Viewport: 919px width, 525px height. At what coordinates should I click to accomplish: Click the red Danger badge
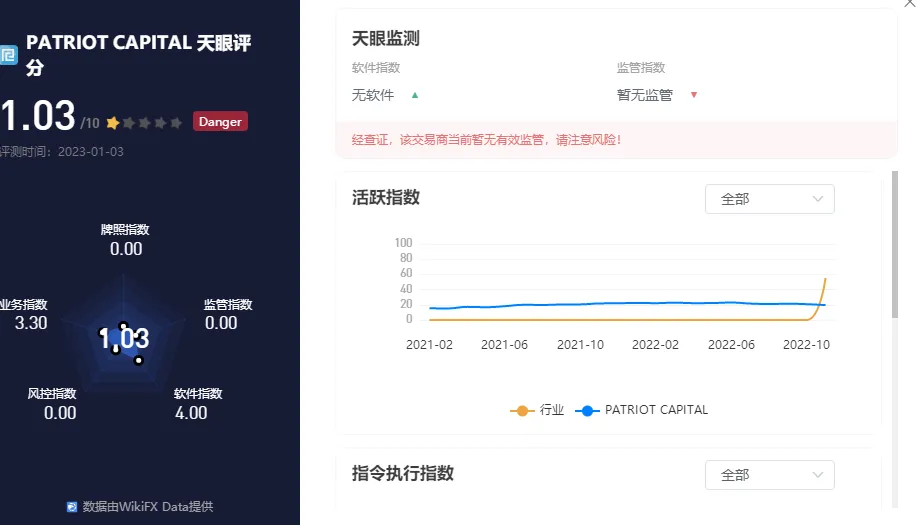(220, 121)
